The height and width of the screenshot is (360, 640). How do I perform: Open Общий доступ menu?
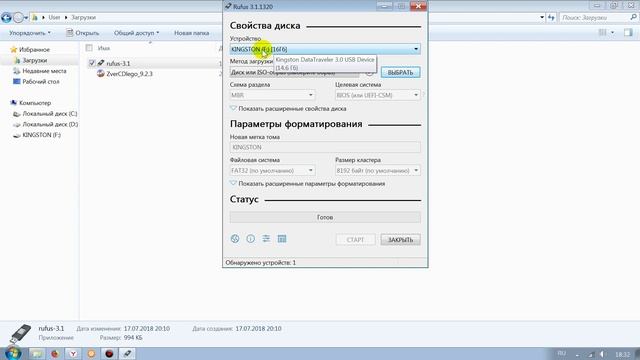tap(136, 33)
